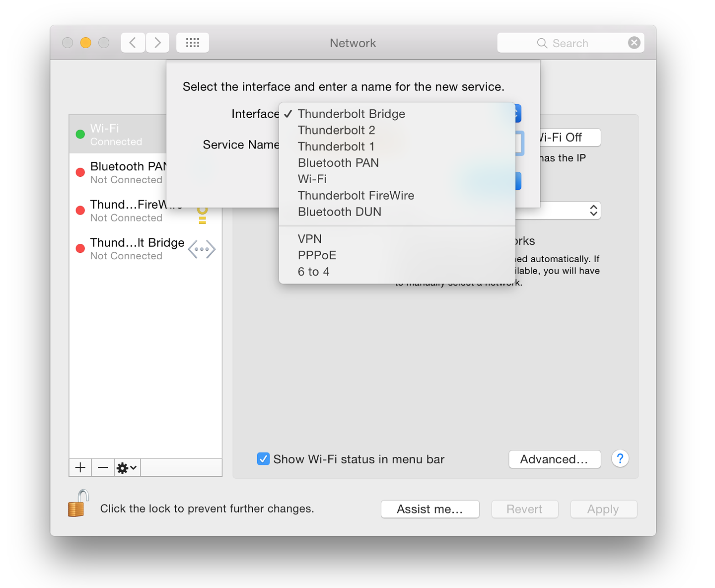Go back with the left chevron button

[x=133, y=43]
